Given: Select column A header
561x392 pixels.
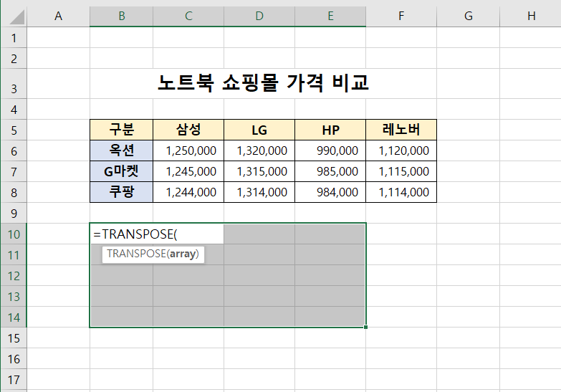Looking at the screenshot, I should point(58,16).
